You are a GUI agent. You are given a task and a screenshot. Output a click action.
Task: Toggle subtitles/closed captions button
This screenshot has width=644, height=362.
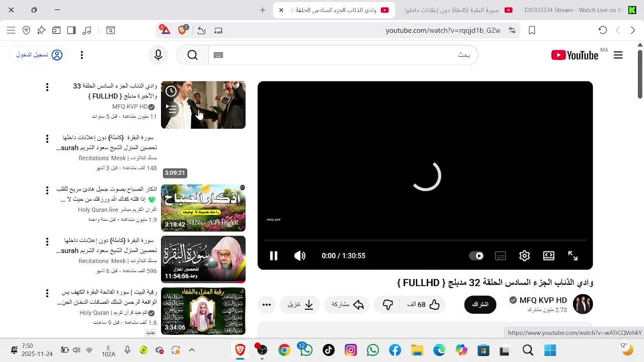click(500, 256)
